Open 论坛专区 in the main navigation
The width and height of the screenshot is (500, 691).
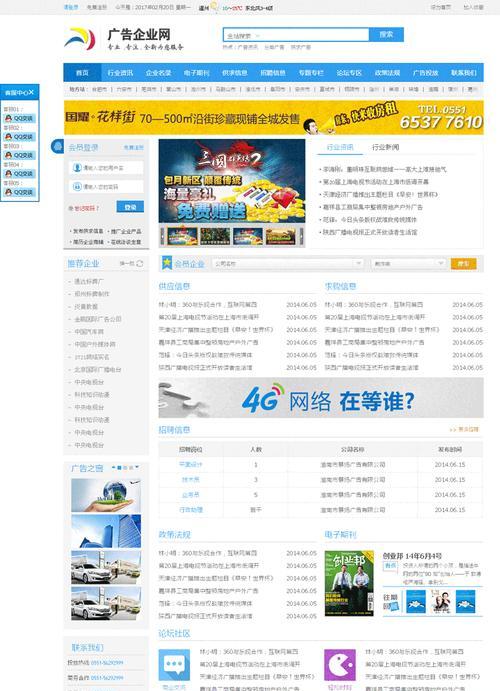pos(349,73)
